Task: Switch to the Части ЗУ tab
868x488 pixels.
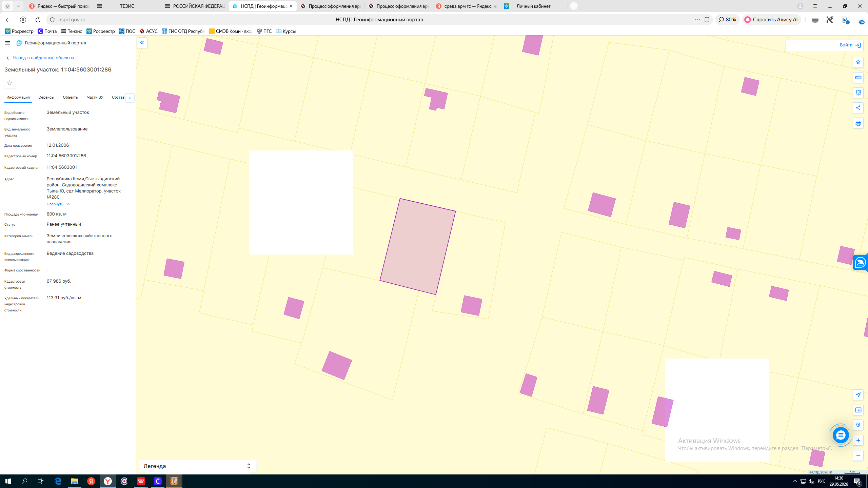Action: (x=95, y=98)
